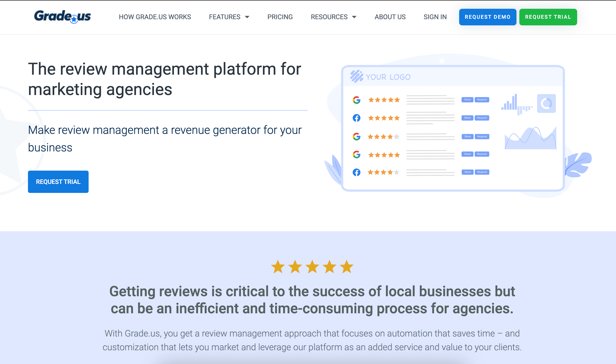Click the first Google icon in illustration
The width and height of the screenshot is (616, 364).
[x=356, y=100]
